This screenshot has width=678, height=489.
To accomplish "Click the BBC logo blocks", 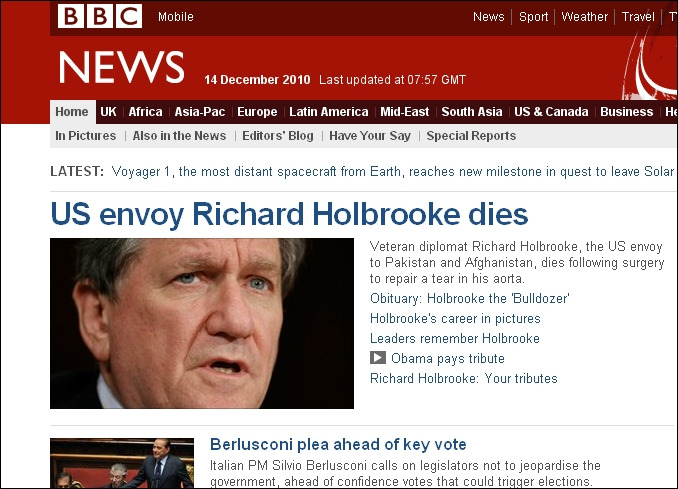I will pos(100,16).
